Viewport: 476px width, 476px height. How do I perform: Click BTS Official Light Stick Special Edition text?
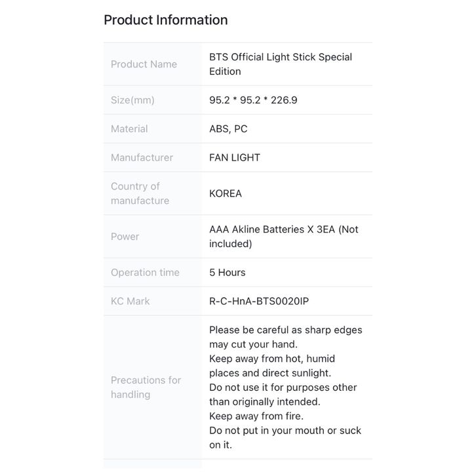(x=281, y=64)
